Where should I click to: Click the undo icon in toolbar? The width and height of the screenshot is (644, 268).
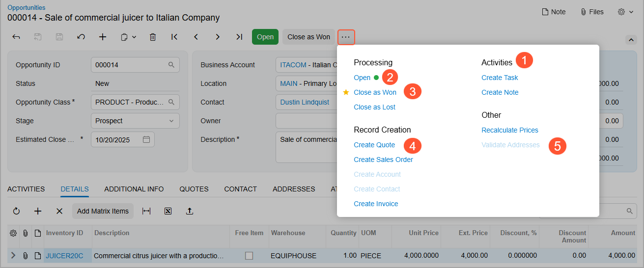81,37
